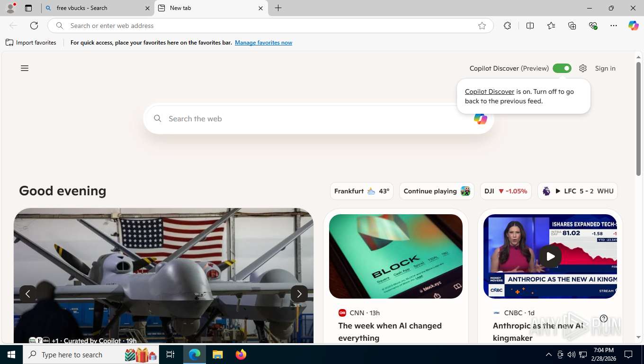
Task: Open the tab actions menu icon
Action: [28, 8]
